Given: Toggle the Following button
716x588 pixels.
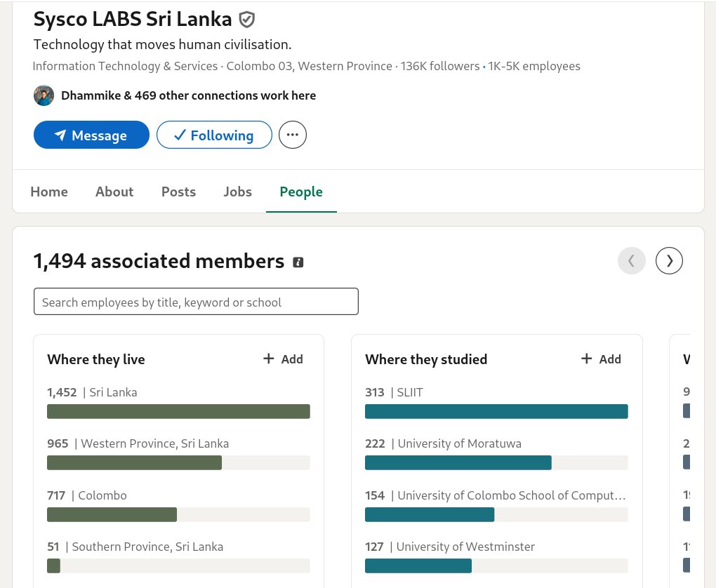Looking at the screenshot, I should coord(214,135).
